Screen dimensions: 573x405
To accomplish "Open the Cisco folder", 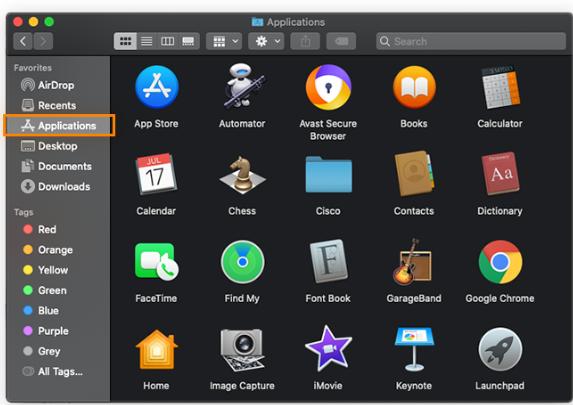I will coord(329,174).
